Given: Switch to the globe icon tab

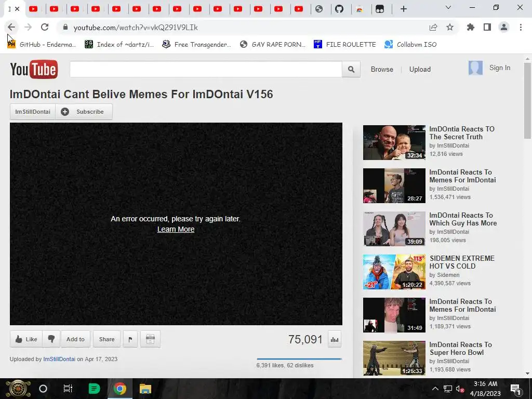Looking at the screenshot, I should pos(319,9).
